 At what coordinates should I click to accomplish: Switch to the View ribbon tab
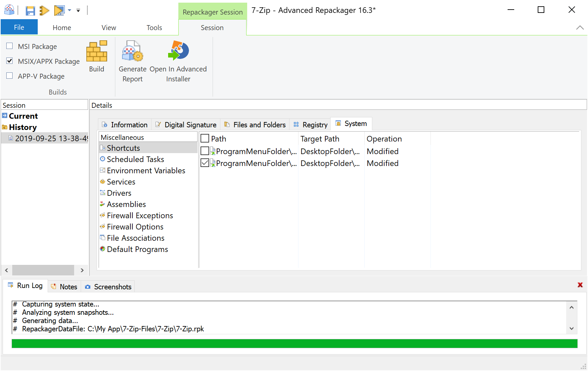point(109,28)
